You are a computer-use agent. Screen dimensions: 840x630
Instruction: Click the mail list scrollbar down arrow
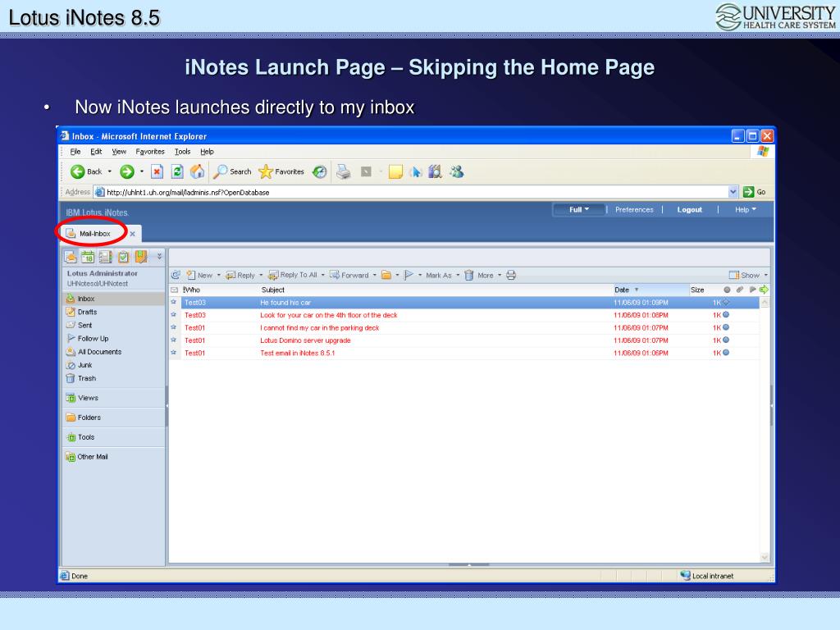tap(765, 557)
